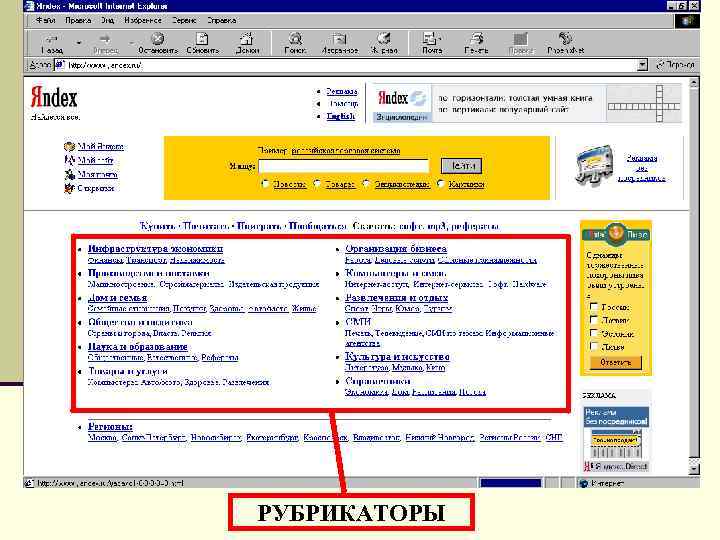This screenshot has height=540, width=720.
Task: Click the Переход (Go) button icon
Action: [661, 65]
